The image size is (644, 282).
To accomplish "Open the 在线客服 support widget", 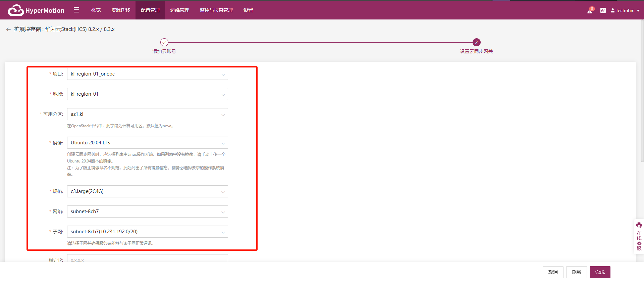I will tap(639, 237).
